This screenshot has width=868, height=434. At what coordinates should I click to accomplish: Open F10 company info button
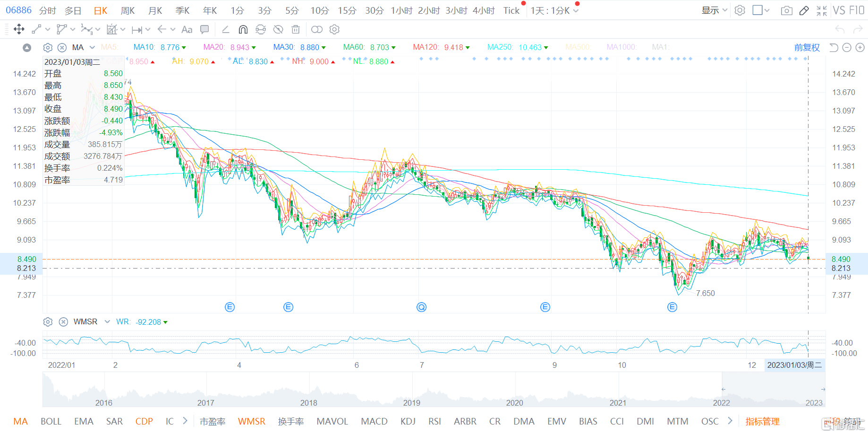pyautogui.click(x=857, y=10)
